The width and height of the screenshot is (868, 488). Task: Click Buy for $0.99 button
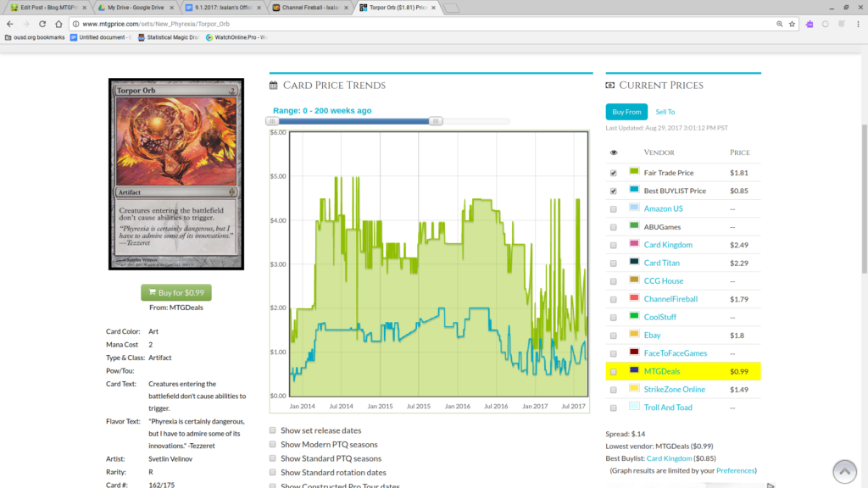176,292
